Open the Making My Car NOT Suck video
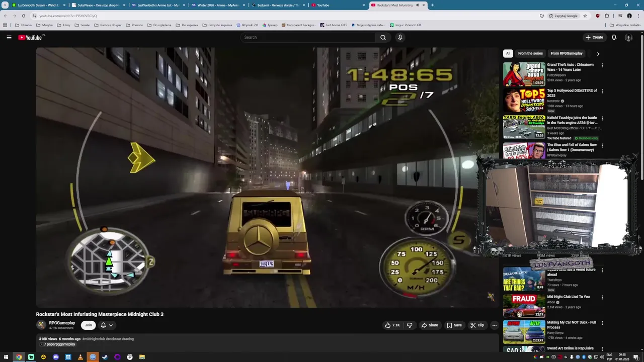This screenshot has height=362, width=644. (572, 325)
